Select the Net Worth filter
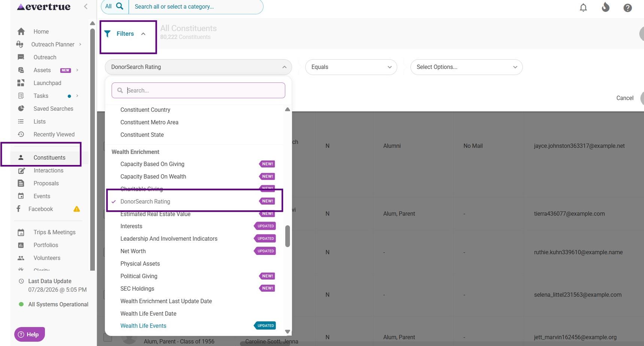Screen dimensions: 644x346 coord(133,251)
